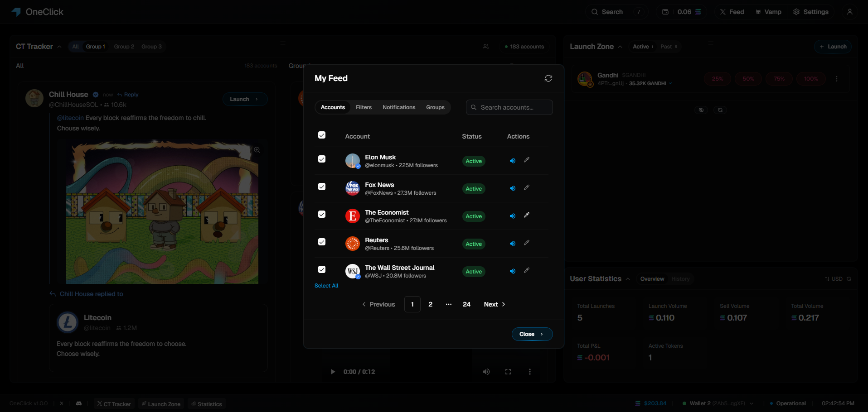Toggle sound icon for The Wall Street Journal

pyautogui.click(x=512, y=271)
